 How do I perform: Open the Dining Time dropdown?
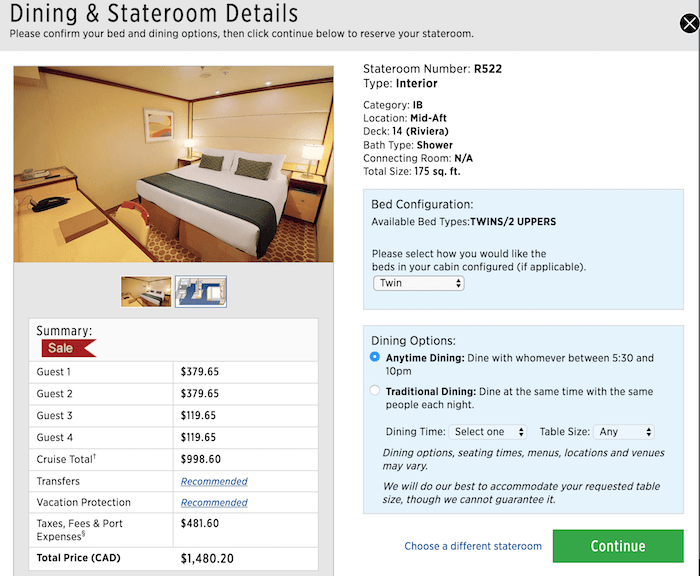[487, 432]
